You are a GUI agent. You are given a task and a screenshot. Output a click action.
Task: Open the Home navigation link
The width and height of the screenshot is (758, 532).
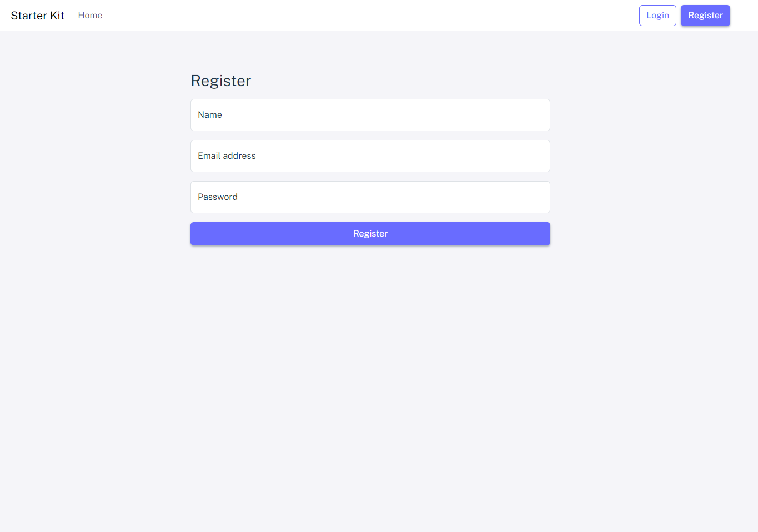pyautogui.click(x=90, y=16)
